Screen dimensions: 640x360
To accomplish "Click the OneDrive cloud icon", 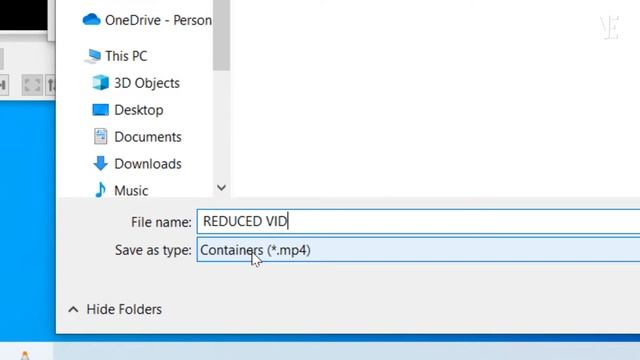I will [x=91, y=20].
